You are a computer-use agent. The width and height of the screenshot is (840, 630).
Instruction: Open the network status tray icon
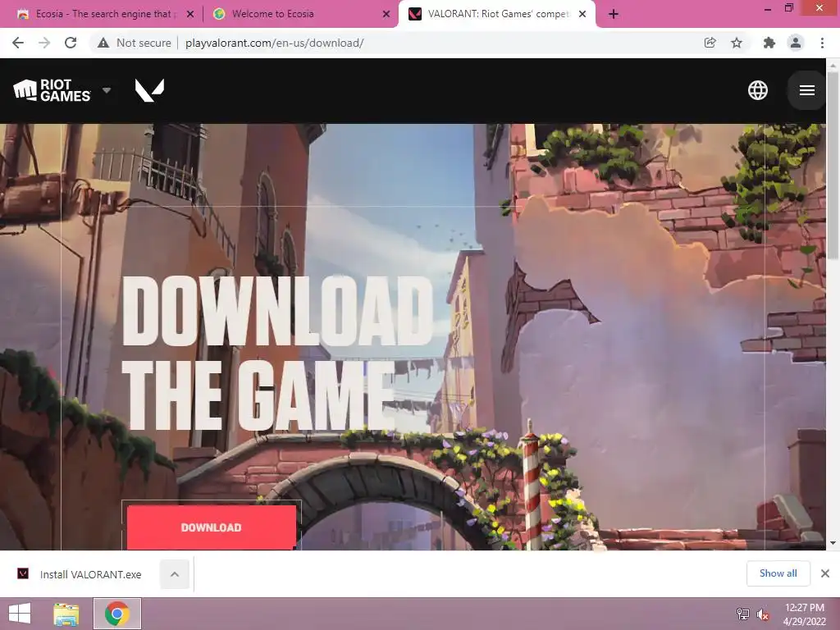(742, 614)
